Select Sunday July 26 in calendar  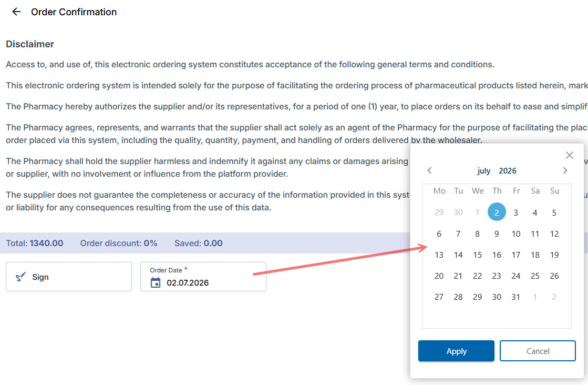(x=554, y=276)
